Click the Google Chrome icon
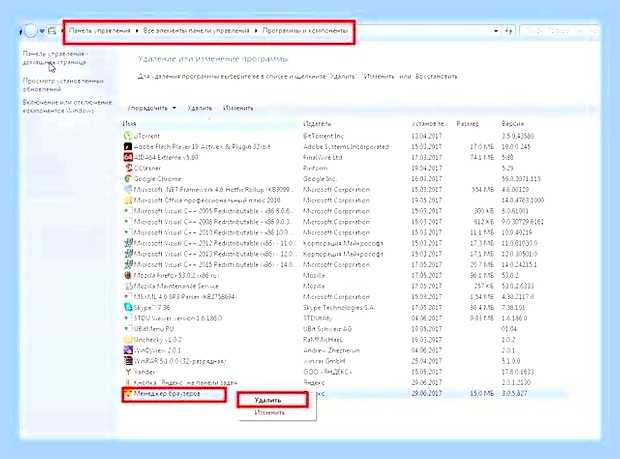 pyautogui.click(x=128, y=179)
